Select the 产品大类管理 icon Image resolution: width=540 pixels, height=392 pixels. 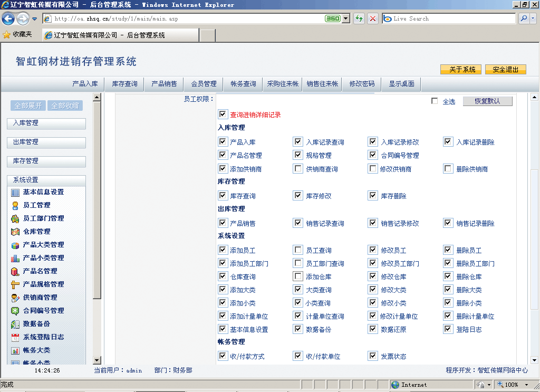(x=15, y=245)
